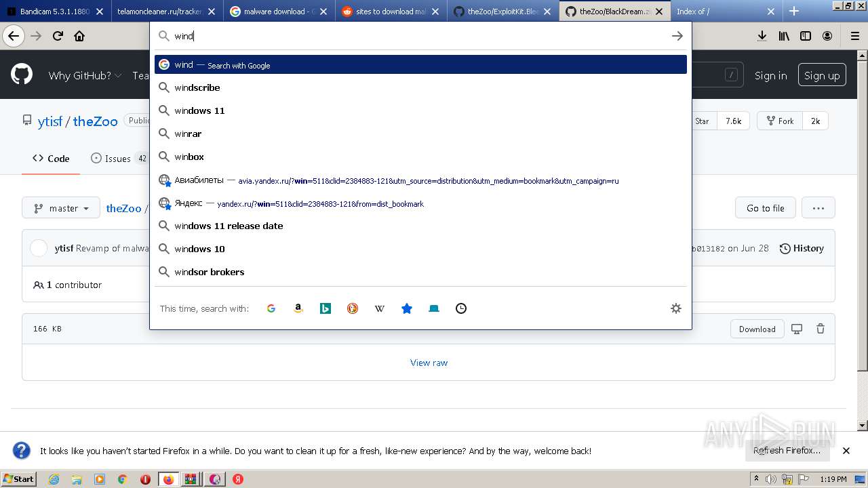This screenshot has height=488, width=868.
Task: Open the three-dots more options button
Action: click(x=818, y=208)
